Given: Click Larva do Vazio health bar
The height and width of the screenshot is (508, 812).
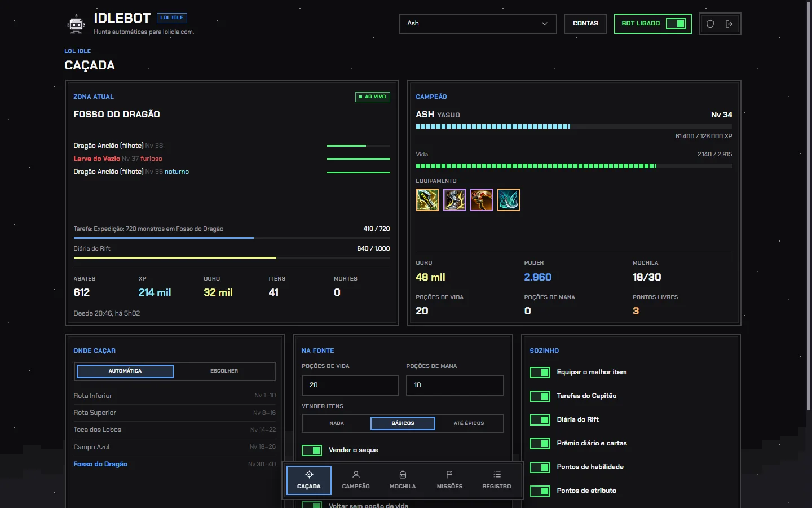Looking at the screenshot, I should pos(359,159).
